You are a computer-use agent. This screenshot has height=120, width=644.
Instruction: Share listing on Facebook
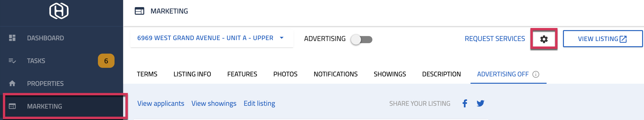(x=465, y=103)
